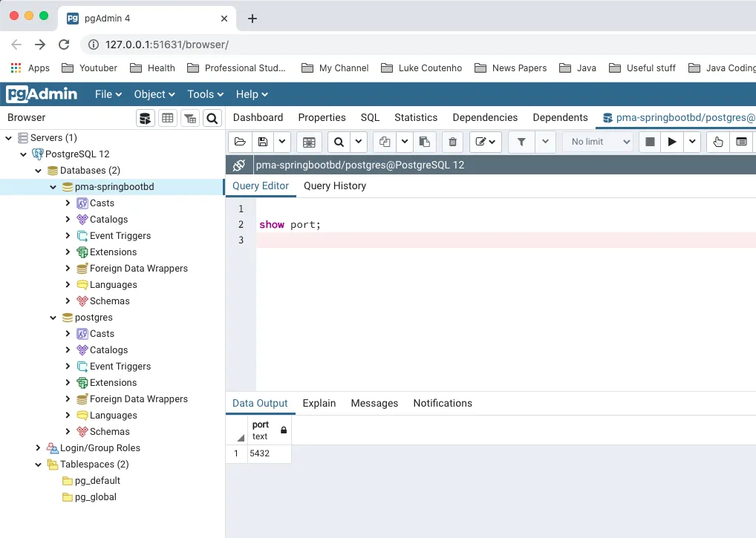Image resolution: width=756 pixels, height=538 pixels.
Task: Open the Youtuber bookmarks folder
Action: pyautogui.click(x=90, y=68)
